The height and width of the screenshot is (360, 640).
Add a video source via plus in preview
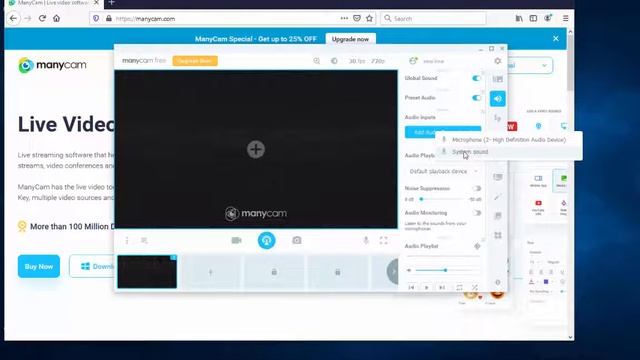click(256, 149)
